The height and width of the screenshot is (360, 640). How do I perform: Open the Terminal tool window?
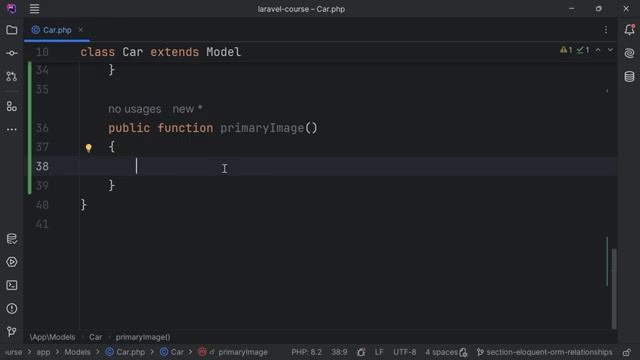coord(11,285)
